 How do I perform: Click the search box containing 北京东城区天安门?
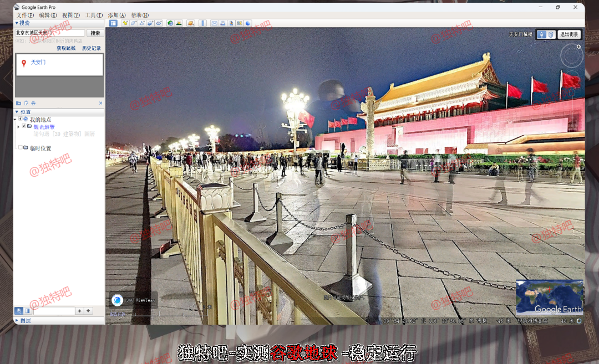pyautogui.click(x=50, y=33)
